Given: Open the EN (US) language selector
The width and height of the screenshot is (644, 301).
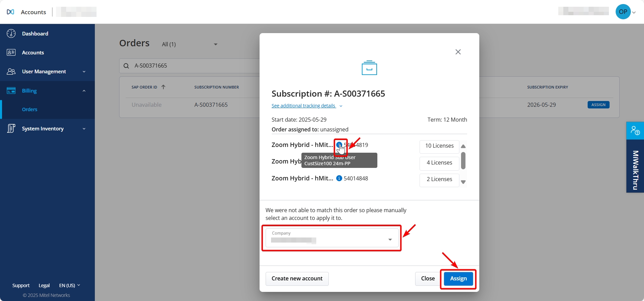Looking at the screenshot, I should [70, 285].
